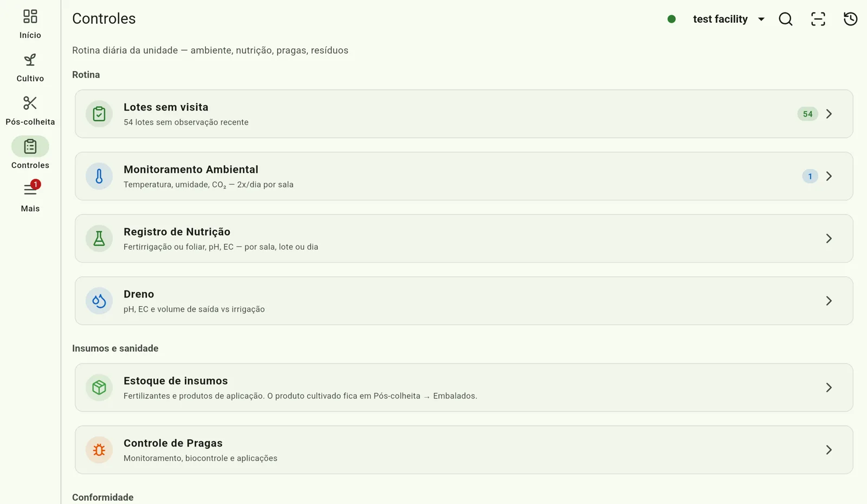Click the Insumos e sanidade label

tap(115, 348)
